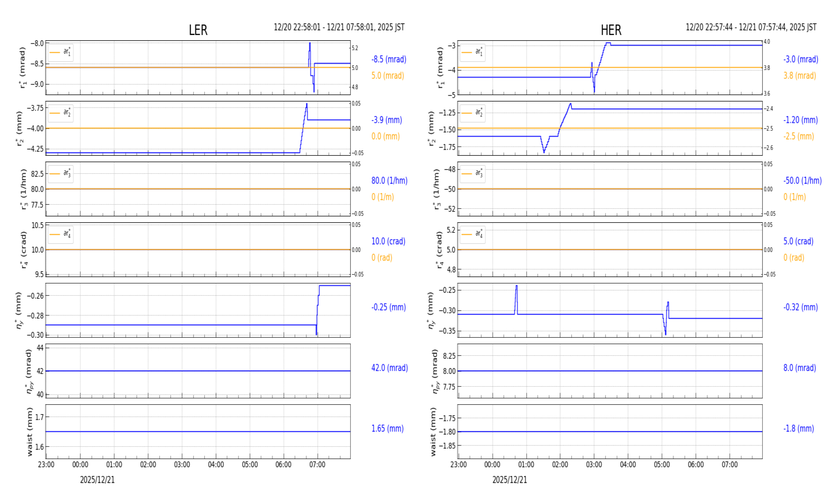Click the 23:00 tick on the LER time axis

tap(46, 465)
